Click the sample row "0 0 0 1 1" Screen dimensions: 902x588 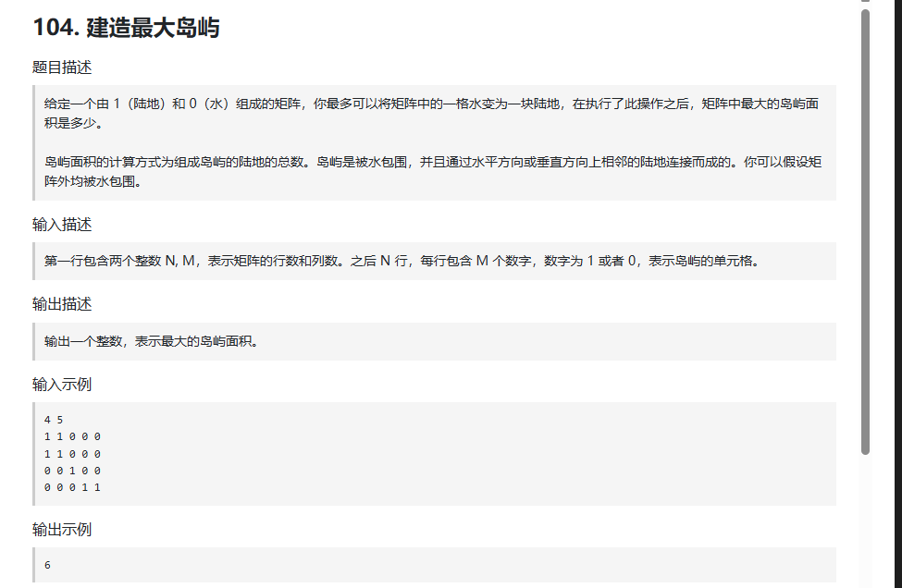[72, 487]
